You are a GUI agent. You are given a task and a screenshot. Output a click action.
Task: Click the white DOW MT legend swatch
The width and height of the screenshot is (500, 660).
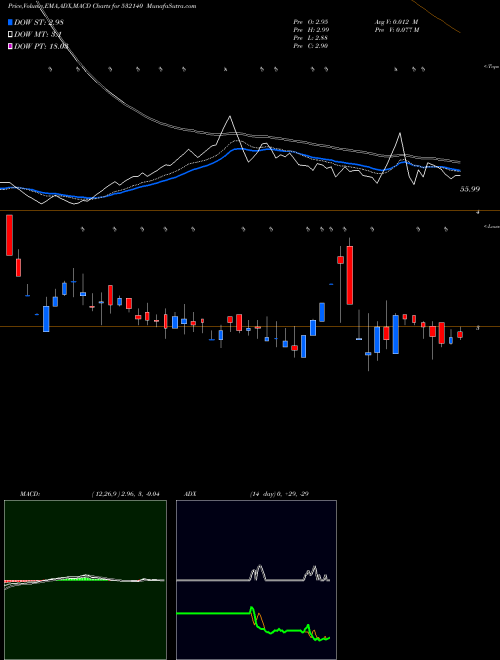(10, 35)
